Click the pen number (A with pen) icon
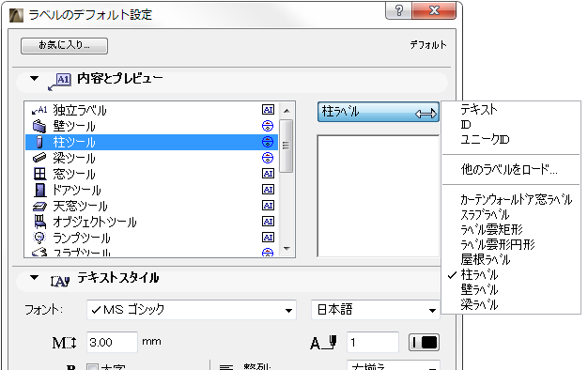Viewport: 588px width, 370px height. coord(323,343)
